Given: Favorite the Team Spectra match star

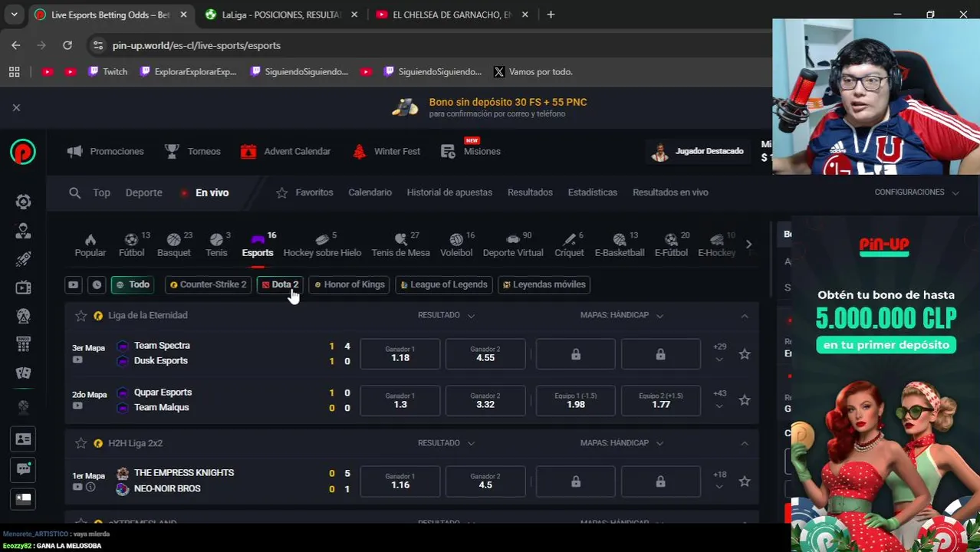Looking at the screenshot, I should click(744, 353).
